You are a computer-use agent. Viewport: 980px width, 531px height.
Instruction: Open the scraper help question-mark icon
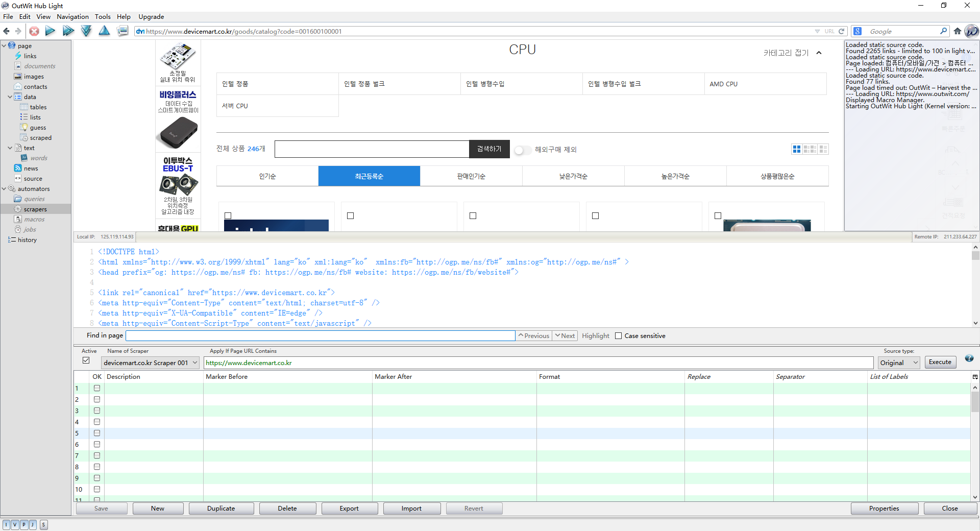click(969, 358)
